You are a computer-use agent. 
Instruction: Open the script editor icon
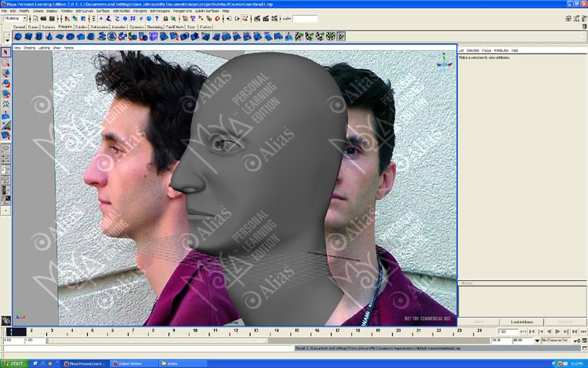pyautogui.click(x=584, y=348)
